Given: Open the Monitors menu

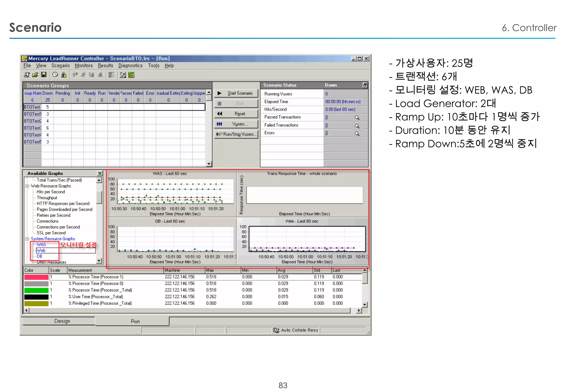Looking at the screenshot, I should pyautogui.click(x=84, y=66).
